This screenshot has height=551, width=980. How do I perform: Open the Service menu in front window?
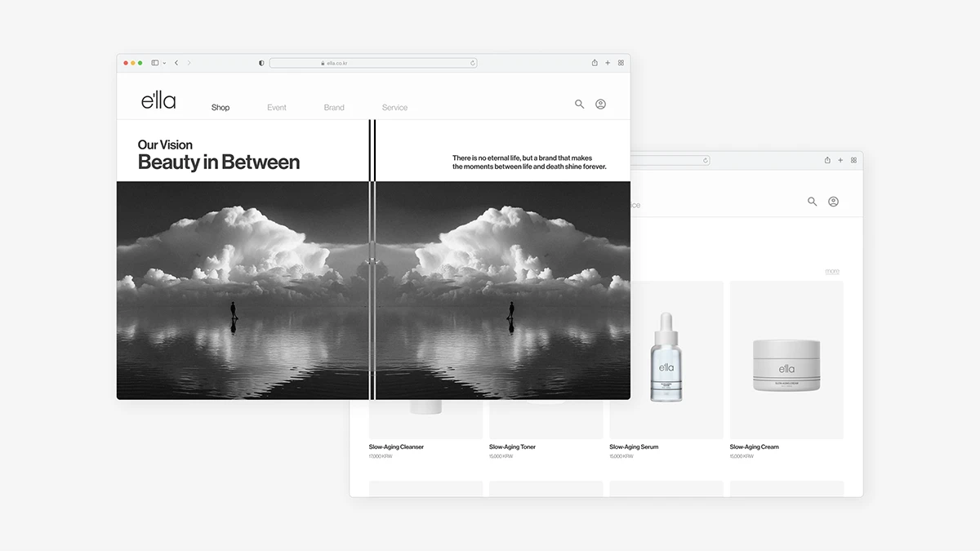pyautogui.click(x=394, y=108)
